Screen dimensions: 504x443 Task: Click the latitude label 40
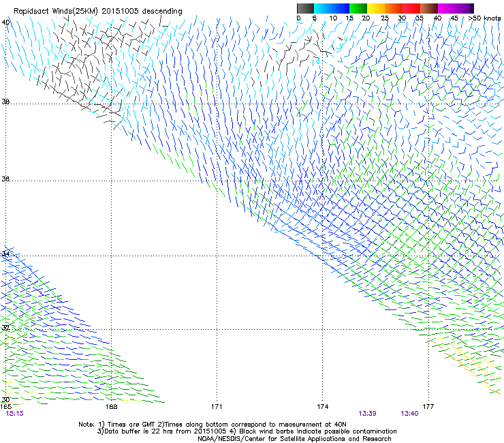(5, 22)
